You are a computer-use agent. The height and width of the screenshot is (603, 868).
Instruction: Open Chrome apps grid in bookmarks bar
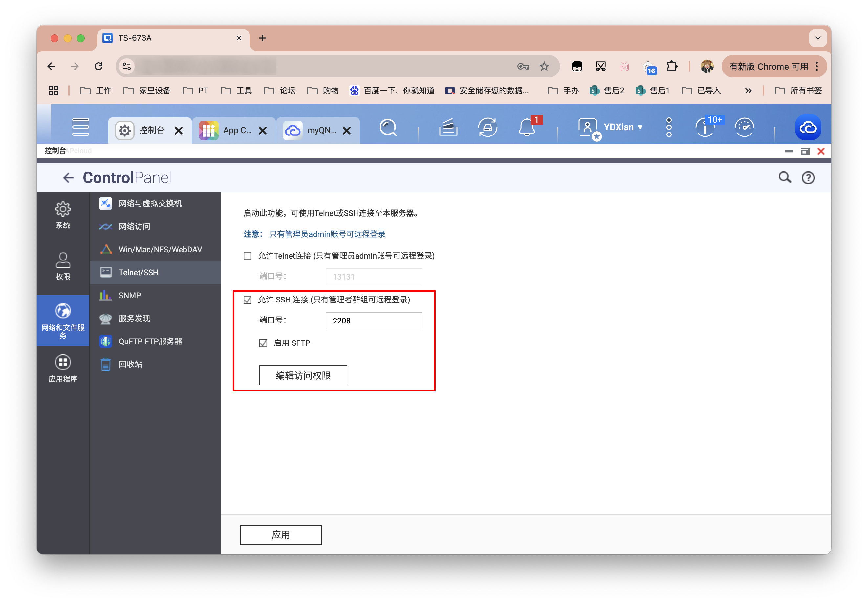click(54, 91)
